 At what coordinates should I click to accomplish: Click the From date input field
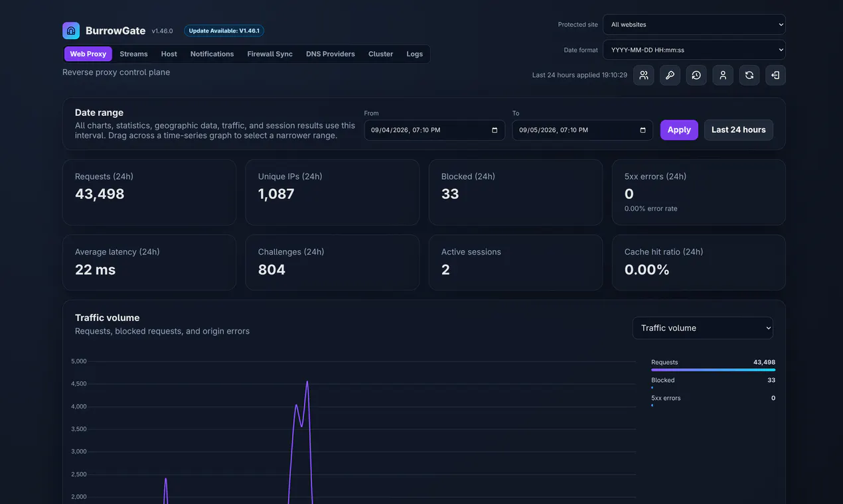click(x=435, y=130)
